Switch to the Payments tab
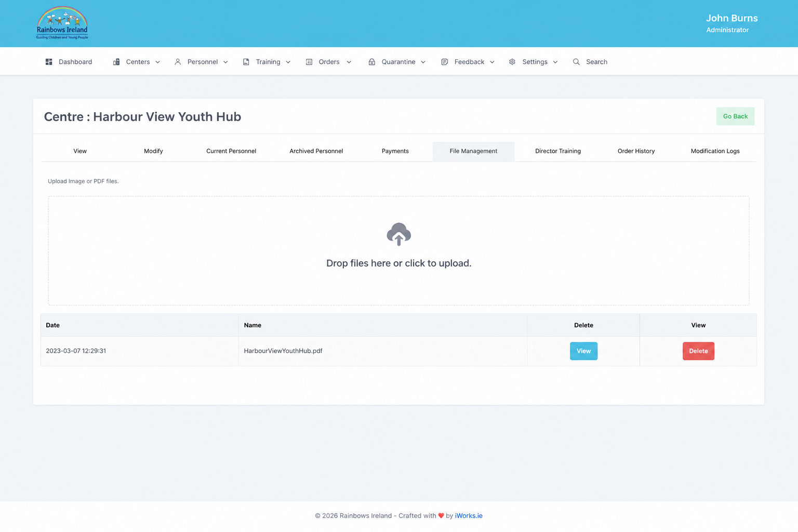Viewport: 798px width, 532px height. pyautogui.click(x=395, y=151)
